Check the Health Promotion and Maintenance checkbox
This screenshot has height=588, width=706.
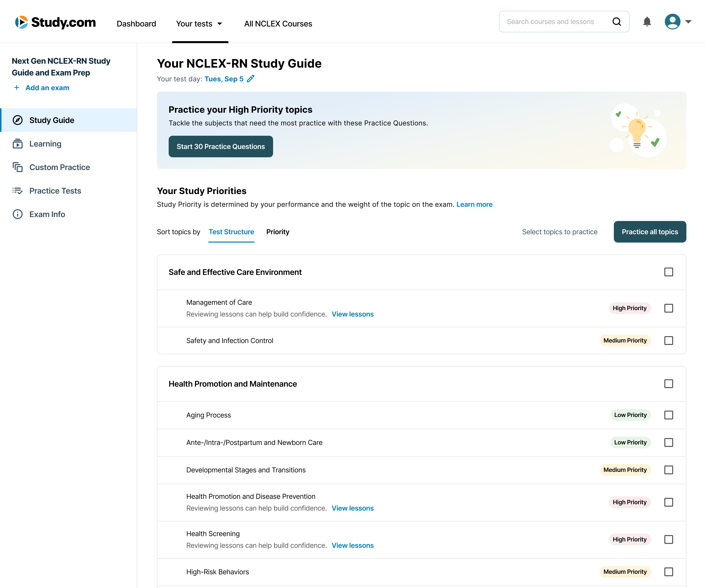(669, 384)
